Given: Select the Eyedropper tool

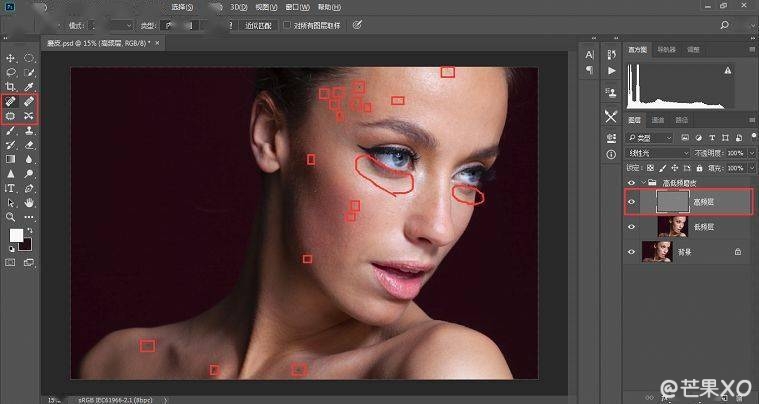Looking at the screenshot, I should [x=29, y=87].
